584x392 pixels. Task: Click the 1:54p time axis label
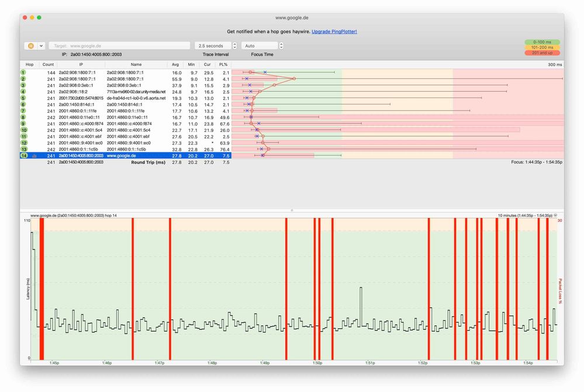[528, 363]
